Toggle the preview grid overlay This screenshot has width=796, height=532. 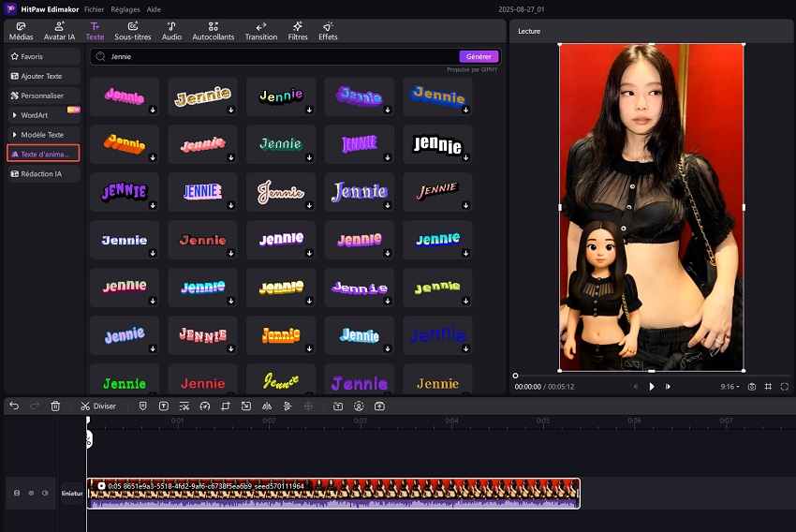click(x=768, y=386)
